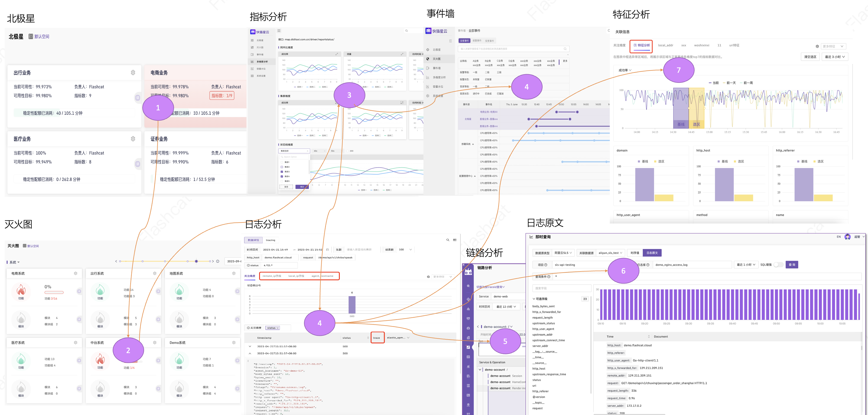
Task: Open 阿里云SLS data source type dropdown
Action: click(563, 253)
